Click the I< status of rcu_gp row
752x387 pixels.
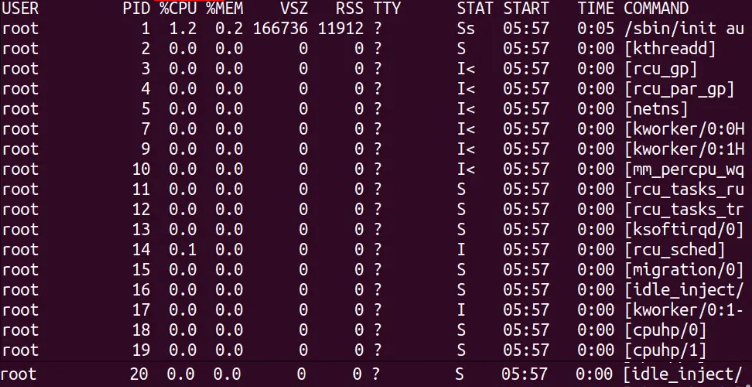(x=466, y=69)
